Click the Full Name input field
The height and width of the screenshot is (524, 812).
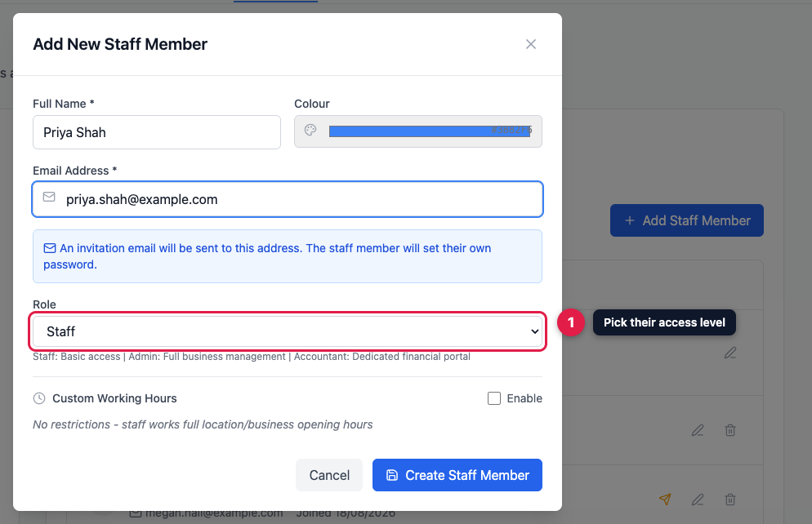(157, 132)
